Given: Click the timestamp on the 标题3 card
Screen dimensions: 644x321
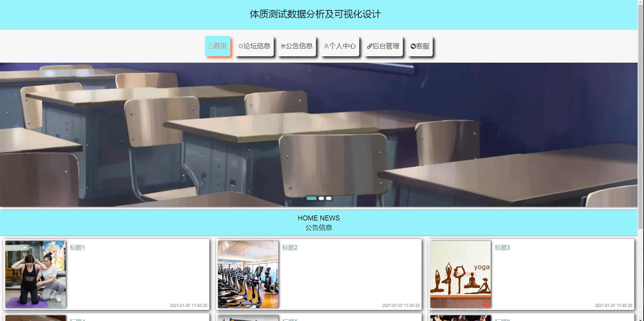Looking at the screenshot, I should (x=613, y=306).
